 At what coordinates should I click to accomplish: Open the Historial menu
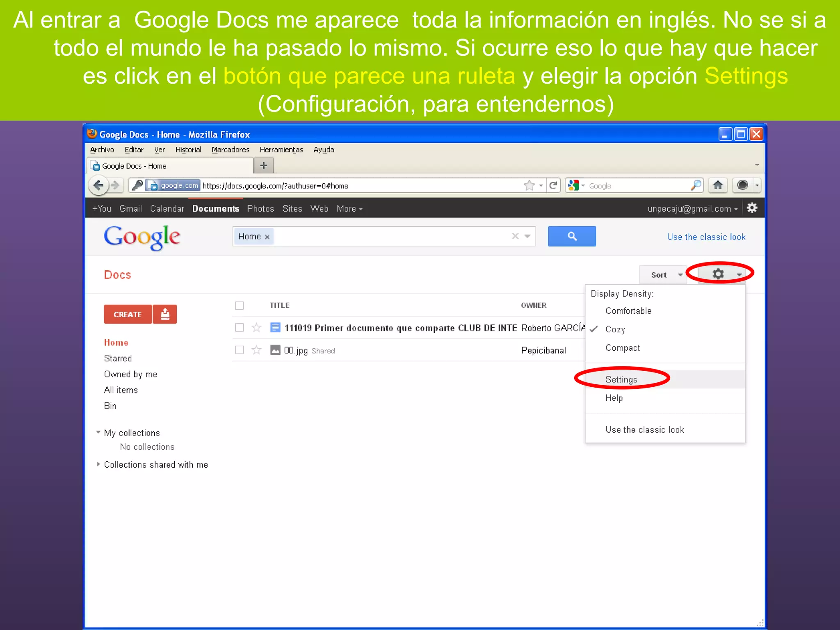tap(188, 150)
